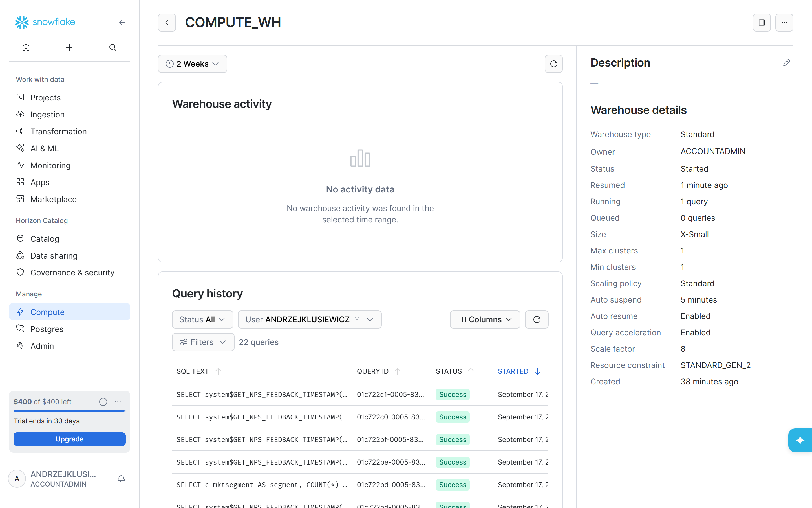Refresh the query history list
This screenshot has width=812, height=508.
coord(537,319)
